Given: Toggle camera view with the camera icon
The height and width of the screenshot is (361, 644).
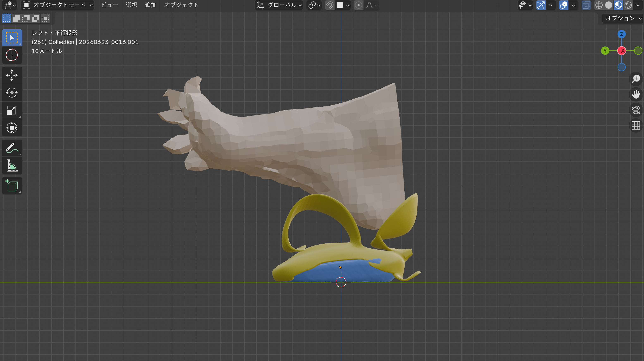Looking at the screenshot, I should [x=636, y=110].
